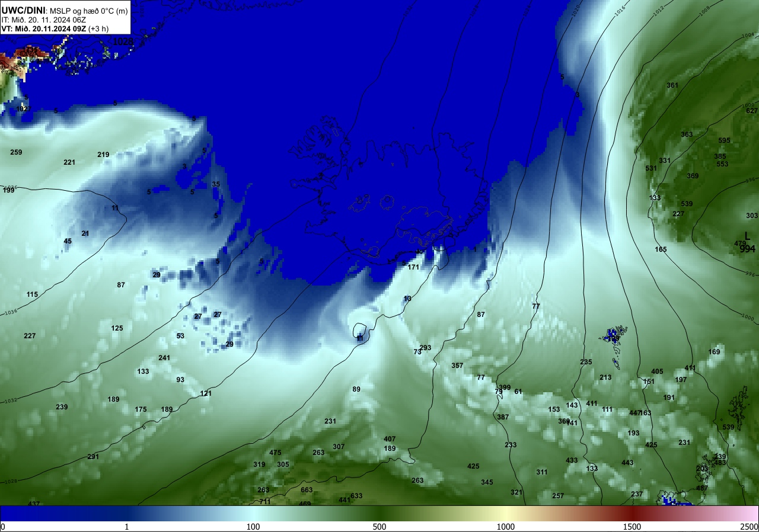This screenshot has width=759, height=532.
Task: Click the 241 height value
Action: click(x=164, y=358)
